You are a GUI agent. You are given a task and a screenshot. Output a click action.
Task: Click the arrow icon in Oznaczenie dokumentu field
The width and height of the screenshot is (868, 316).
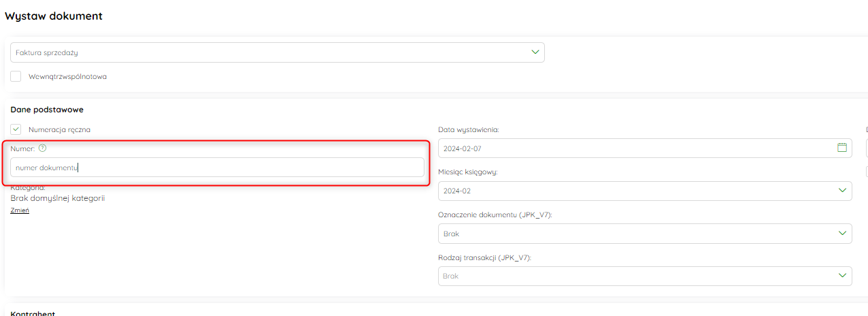(x=842, y=234)
